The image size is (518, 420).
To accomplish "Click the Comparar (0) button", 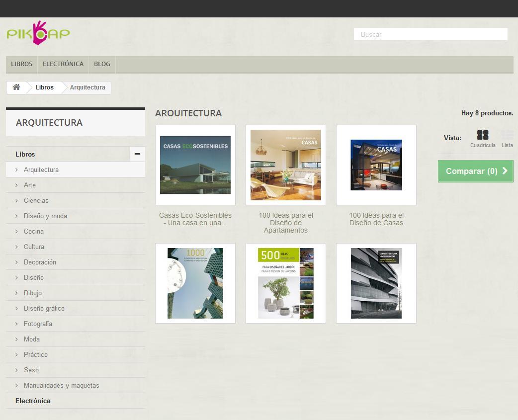I will coord(475,171).
